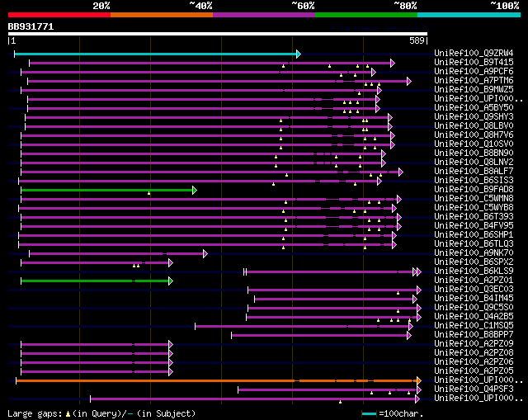Select the UniRef100_A7PTM6 label
The image size is (528, 420).
474,80
